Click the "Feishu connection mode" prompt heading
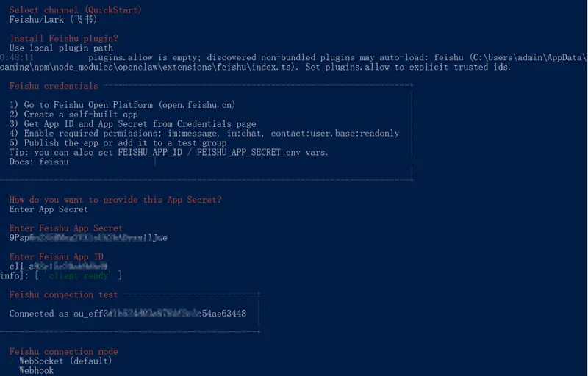 (x=63, y=351)
